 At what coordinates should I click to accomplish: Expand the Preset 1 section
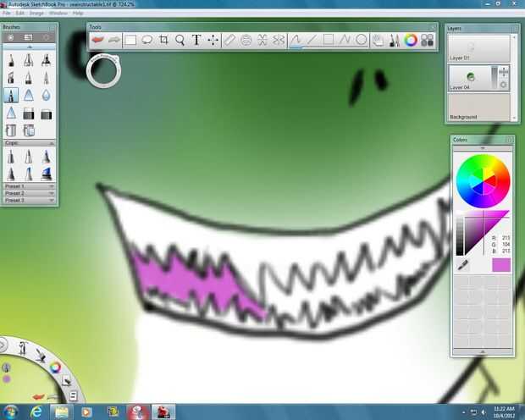point(29,186)
